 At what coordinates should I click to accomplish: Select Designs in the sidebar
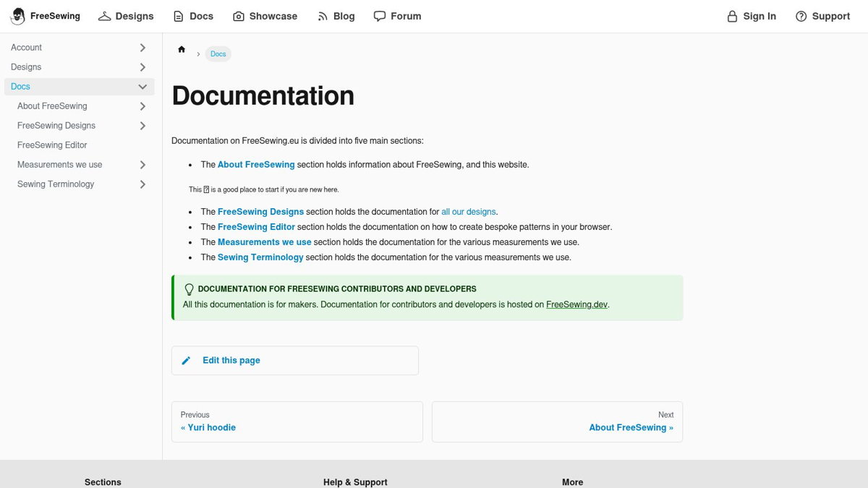(26, 67)
